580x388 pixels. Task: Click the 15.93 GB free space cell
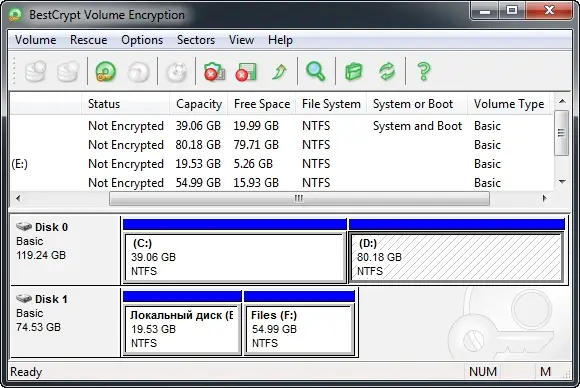(256, 183)
